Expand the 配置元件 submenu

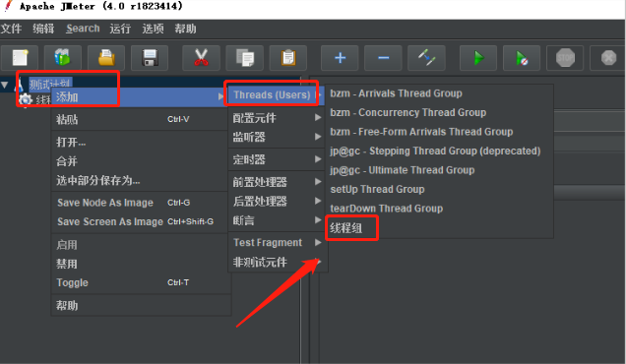click(x=277, y=118)
